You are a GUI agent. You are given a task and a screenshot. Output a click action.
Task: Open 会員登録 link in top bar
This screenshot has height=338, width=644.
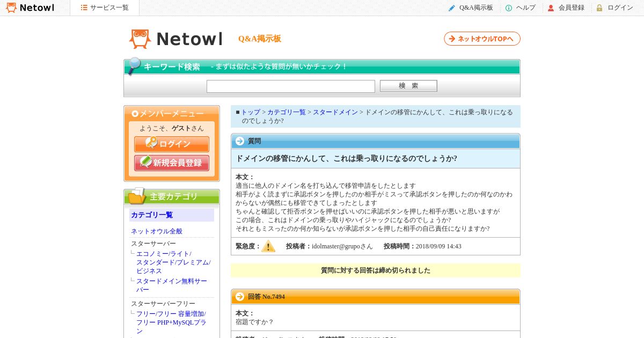click(572, 8)
